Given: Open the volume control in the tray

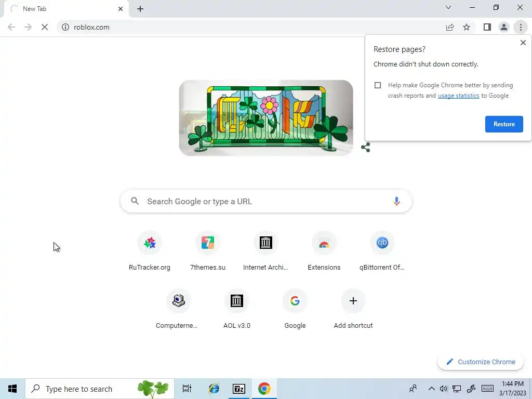Looking at the screenshot, I should click(444, 389).
